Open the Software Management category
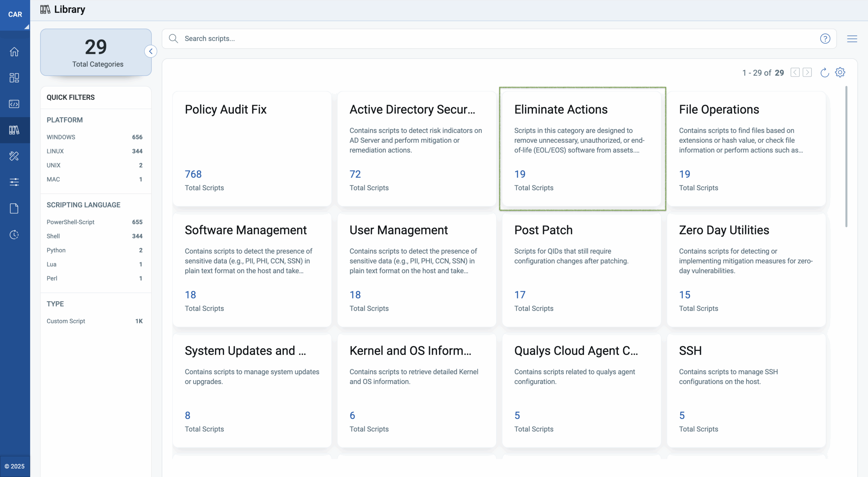This screenshot has width=868, height=477. tap(252, 269)
